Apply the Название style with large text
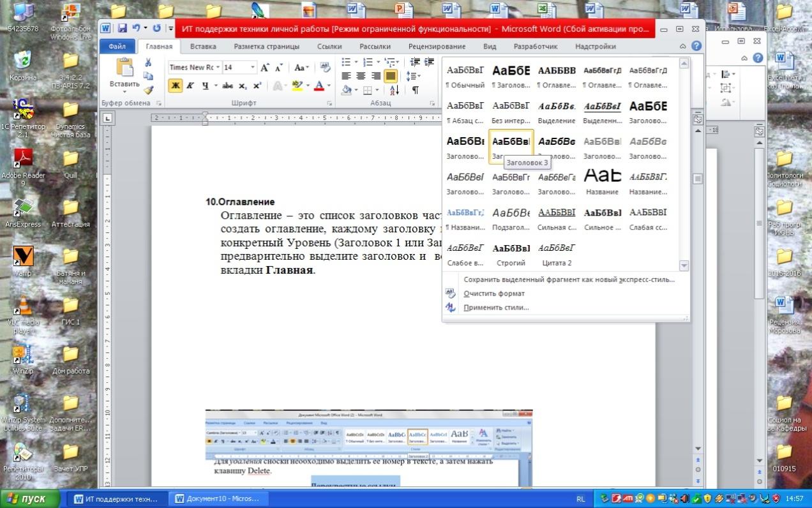812x508 pixels. click(603, 182)
